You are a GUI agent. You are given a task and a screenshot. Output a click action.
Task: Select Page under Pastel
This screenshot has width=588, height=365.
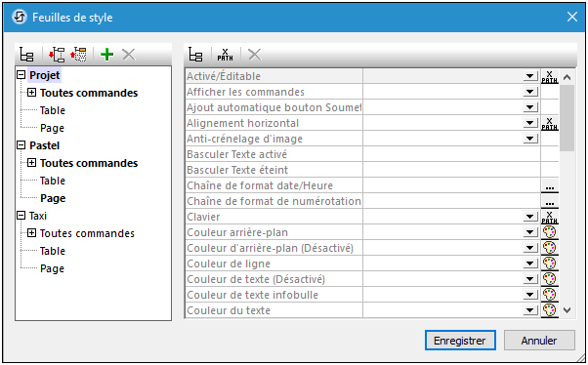click(53, 198)
